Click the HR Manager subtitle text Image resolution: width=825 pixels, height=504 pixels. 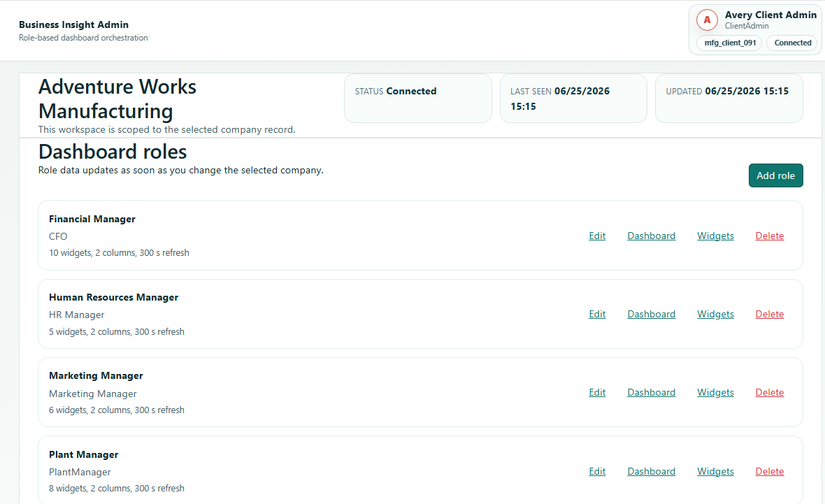click(76, 315)
